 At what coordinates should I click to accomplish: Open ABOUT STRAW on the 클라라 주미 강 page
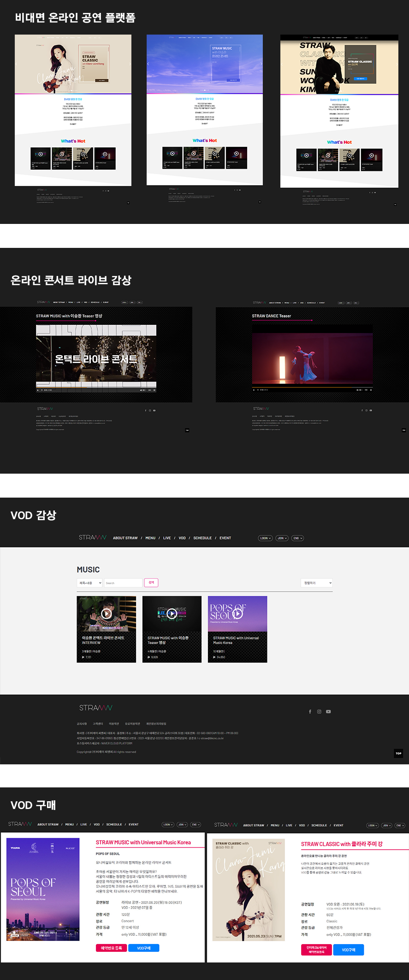pyautogui.click(x=254, y=826)
